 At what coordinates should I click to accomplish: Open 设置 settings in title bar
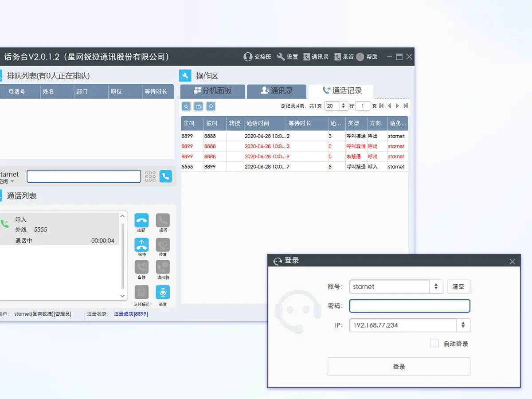287,57
